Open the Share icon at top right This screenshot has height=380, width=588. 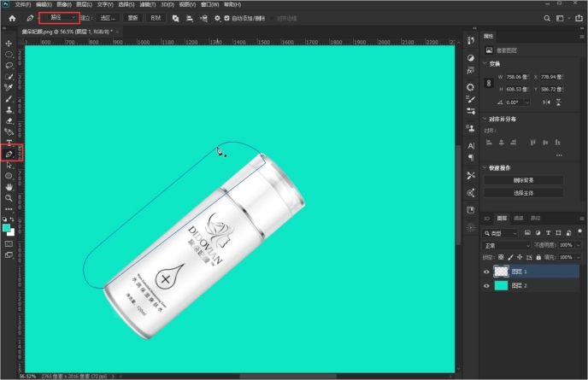coord(579,18)
